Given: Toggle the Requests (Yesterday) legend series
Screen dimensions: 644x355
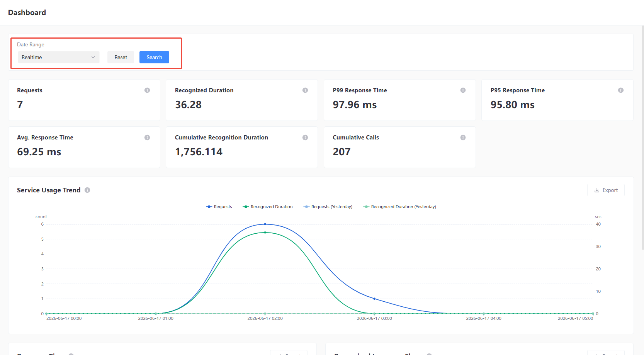Looking at the screenshot, I should [x=328, y=207].
